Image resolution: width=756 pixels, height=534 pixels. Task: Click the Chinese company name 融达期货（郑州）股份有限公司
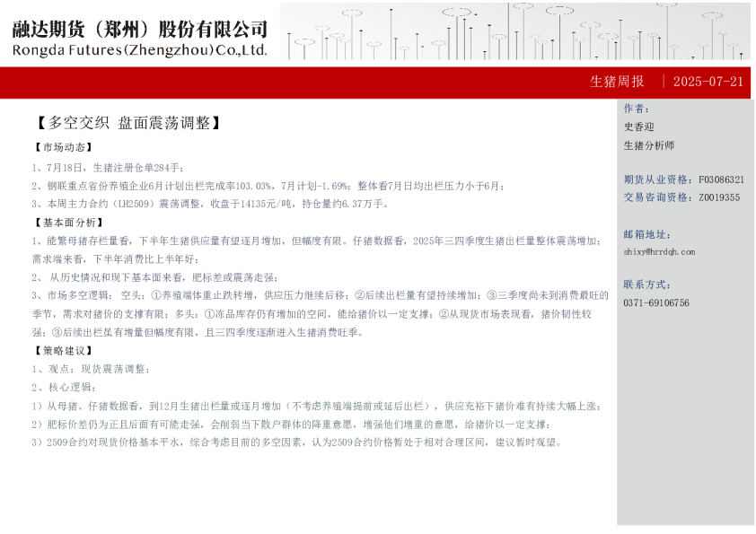point(140,28)
